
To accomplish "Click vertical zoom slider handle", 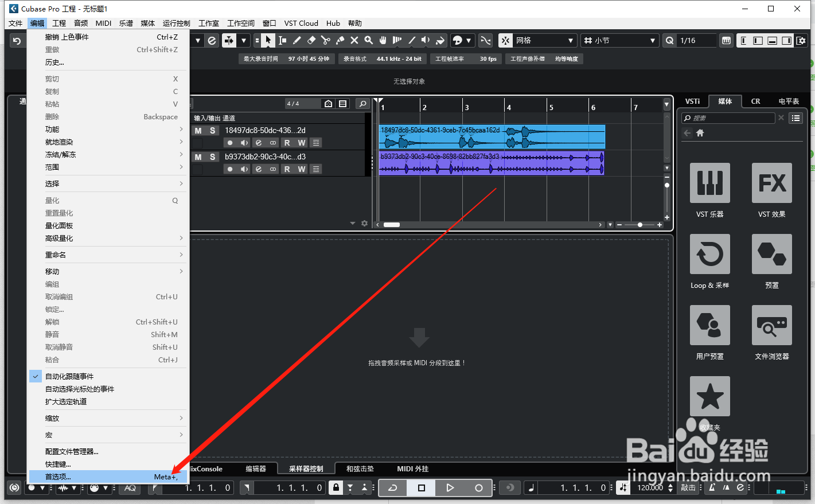I will [x=667, y=185].
